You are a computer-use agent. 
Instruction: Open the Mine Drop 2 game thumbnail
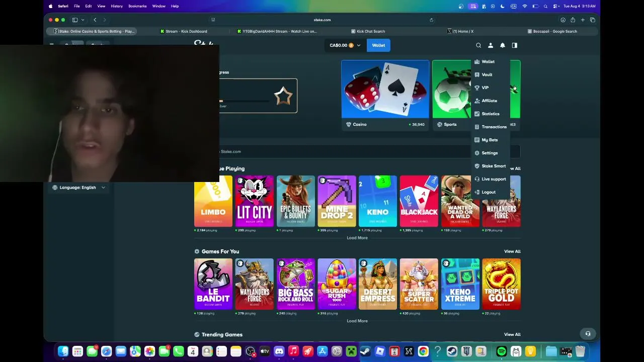[337, 201]
